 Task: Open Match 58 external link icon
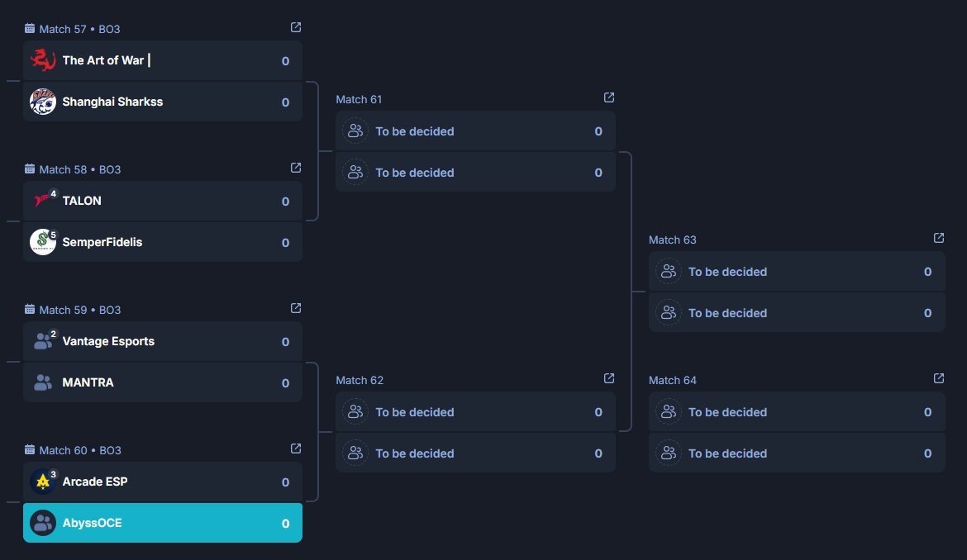pos(296,168)
